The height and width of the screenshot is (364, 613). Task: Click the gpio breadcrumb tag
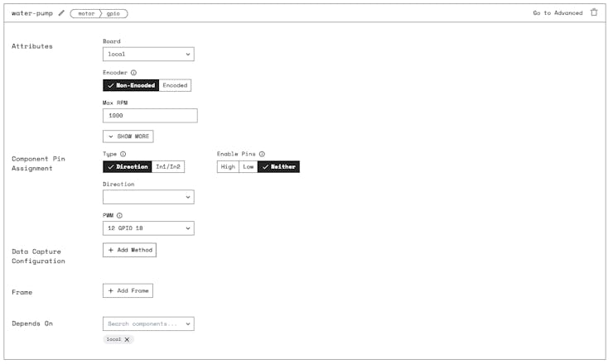[115, 13]
